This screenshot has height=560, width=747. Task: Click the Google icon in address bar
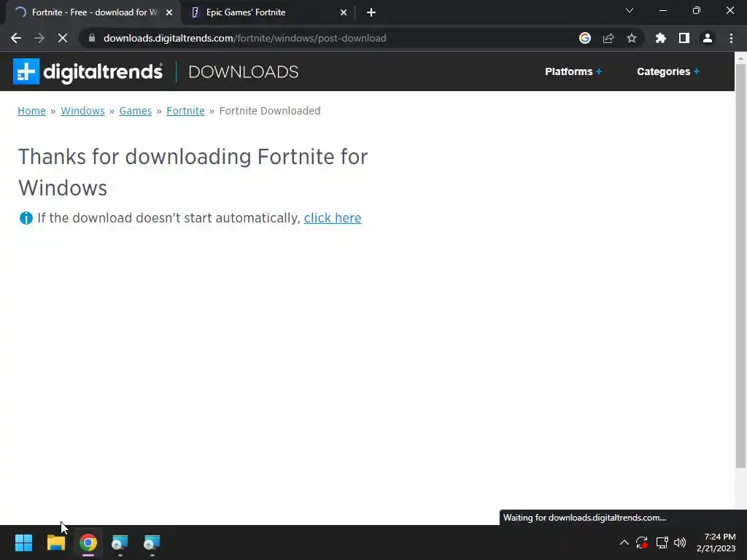pyautogui.click(x=585, y=38)
